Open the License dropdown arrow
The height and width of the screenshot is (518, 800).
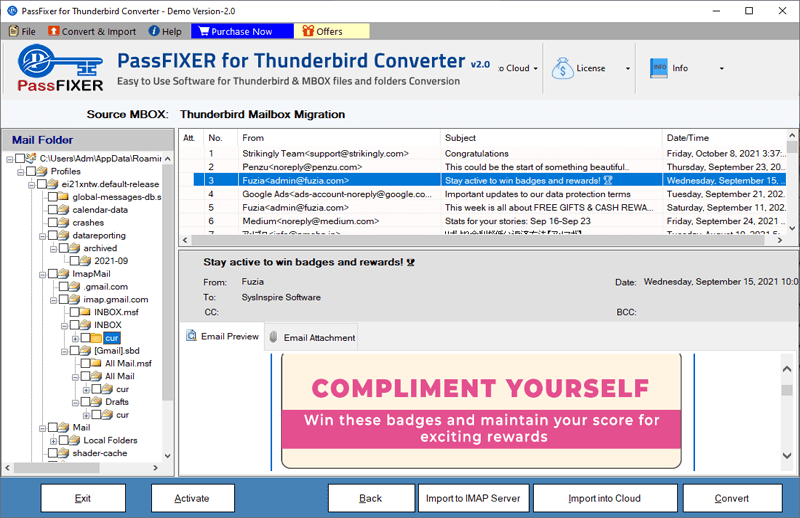628,68
